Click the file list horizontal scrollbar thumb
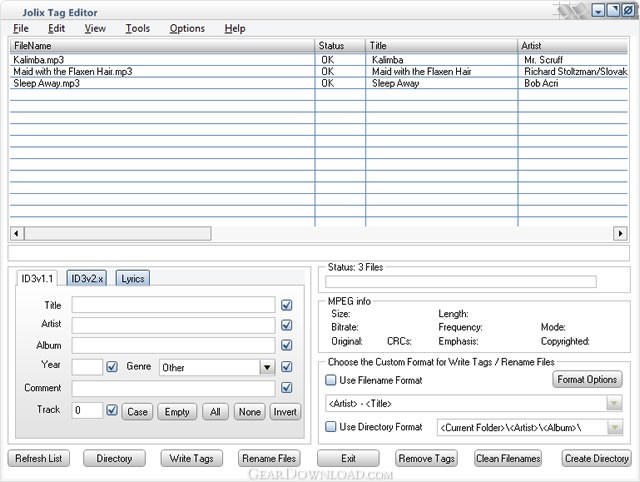640x482 pixels. click(118, 234)
